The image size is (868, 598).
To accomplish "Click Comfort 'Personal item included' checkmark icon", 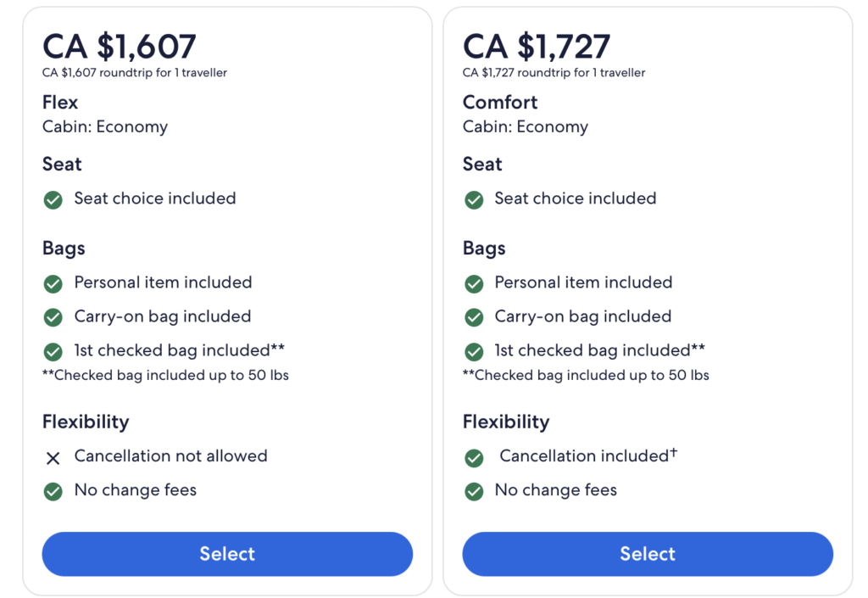I will coord(474,284).
